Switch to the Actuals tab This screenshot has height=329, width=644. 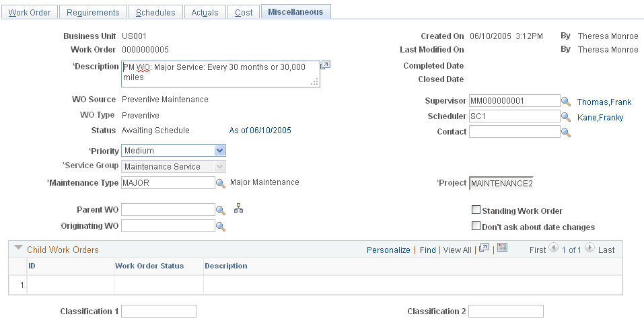click(x=205, y=12)
